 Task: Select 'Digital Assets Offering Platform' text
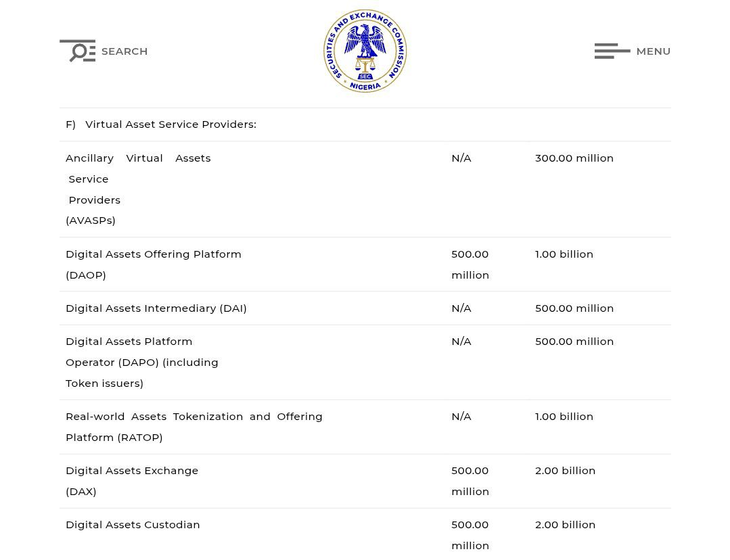pos(154,254)
